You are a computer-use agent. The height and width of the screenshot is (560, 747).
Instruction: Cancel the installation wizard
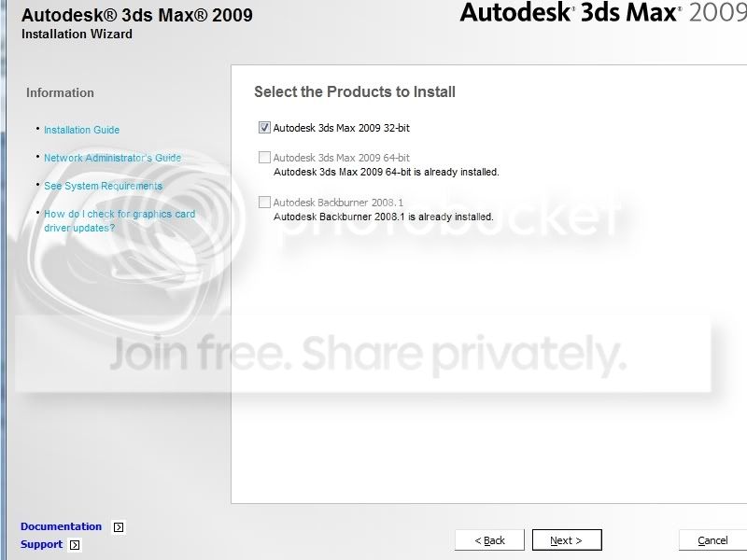pos(712,540)
